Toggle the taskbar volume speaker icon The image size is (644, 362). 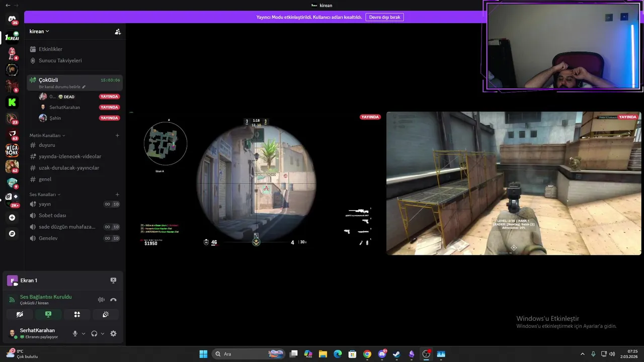coord(612,354)
